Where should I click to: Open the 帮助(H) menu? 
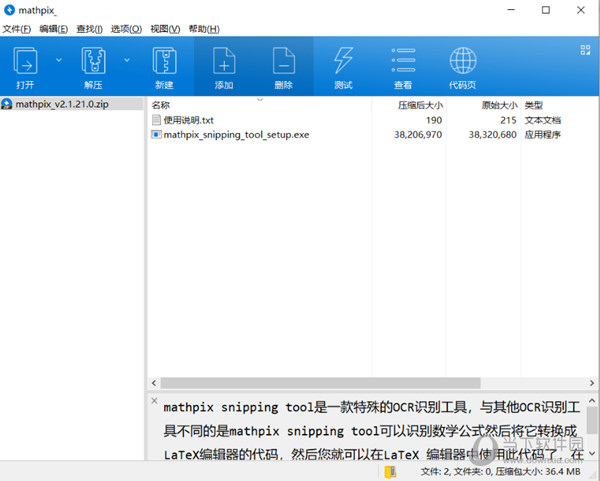click(x=204, y=29)
